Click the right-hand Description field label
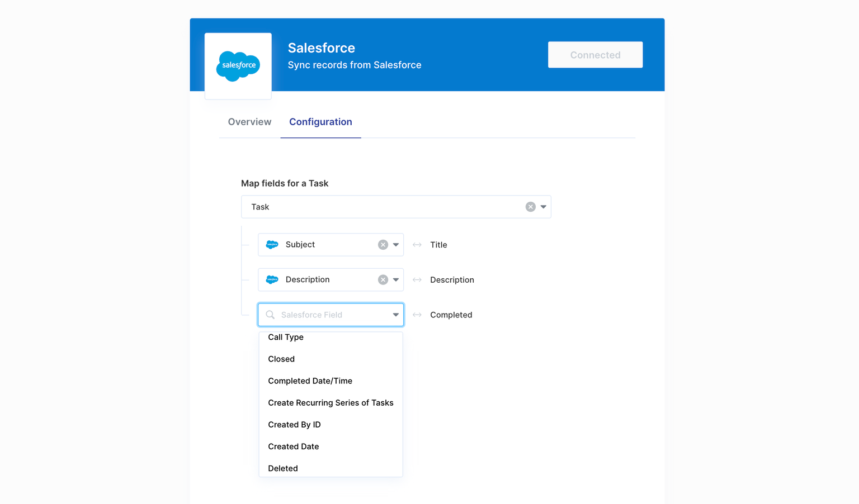Screen dimensions: 859x504 click(x=452, y=280)
